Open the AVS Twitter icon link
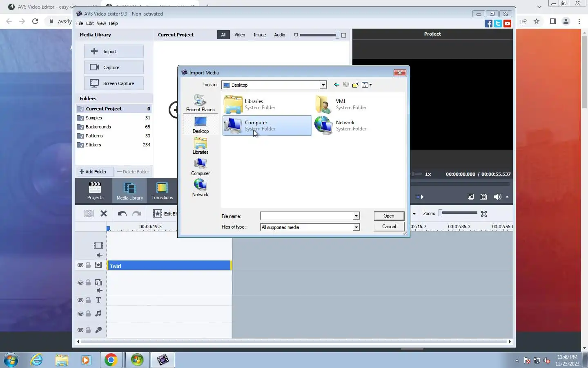Viewport: 588px width, 368px height. click(498, 24)
